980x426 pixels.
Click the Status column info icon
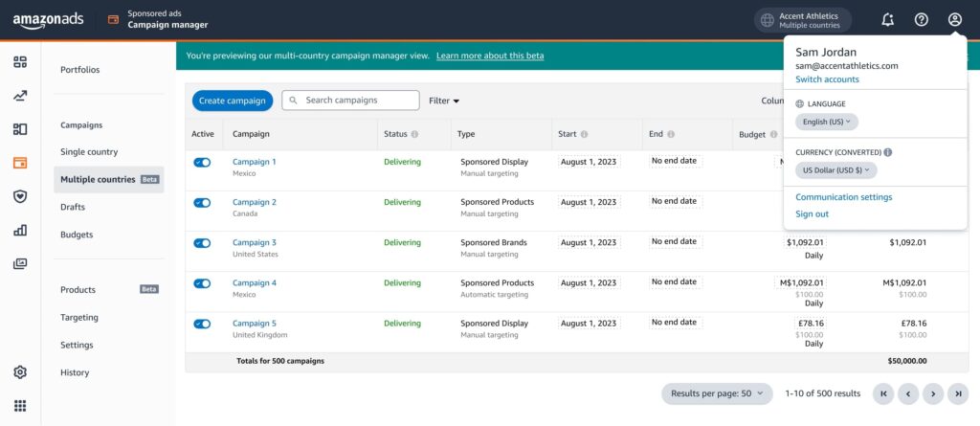[x=414, y=134]
